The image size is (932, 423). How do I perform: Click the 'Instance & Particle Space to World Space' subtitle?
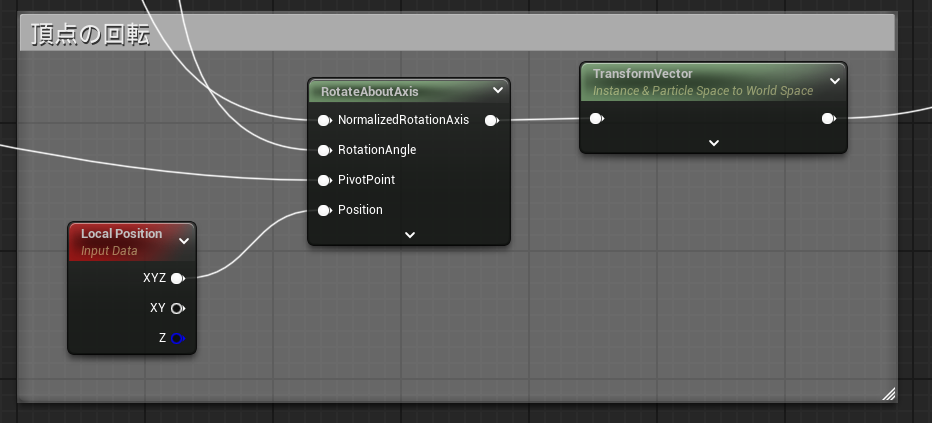point(703,91)
